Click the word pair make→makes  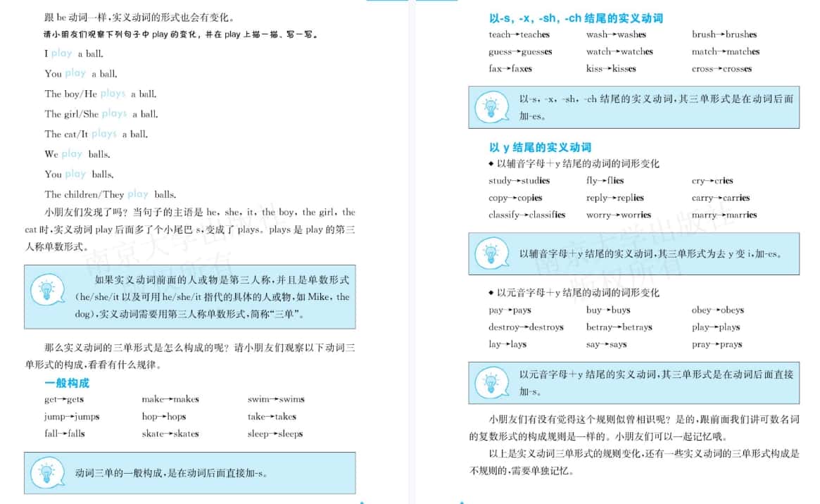click(x=170, y=399)
